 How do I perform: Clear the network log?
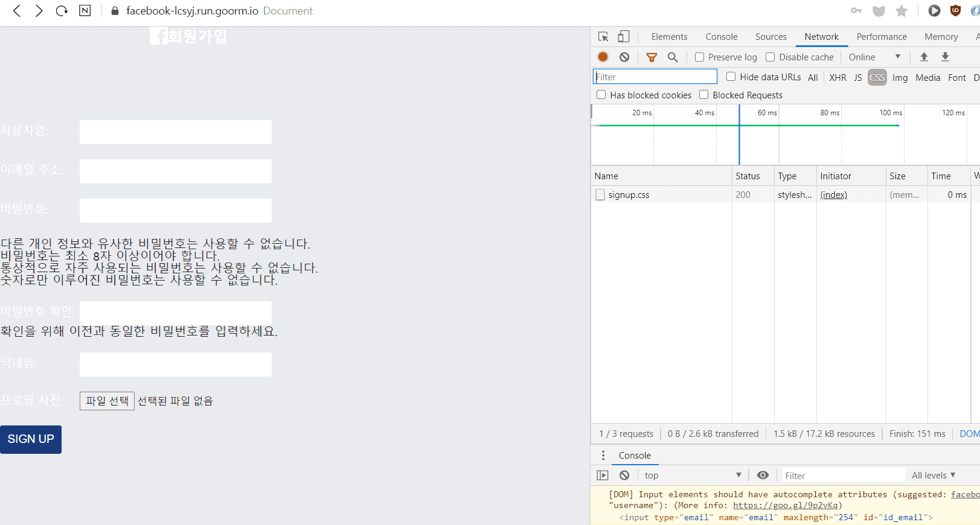coord(624,57)
